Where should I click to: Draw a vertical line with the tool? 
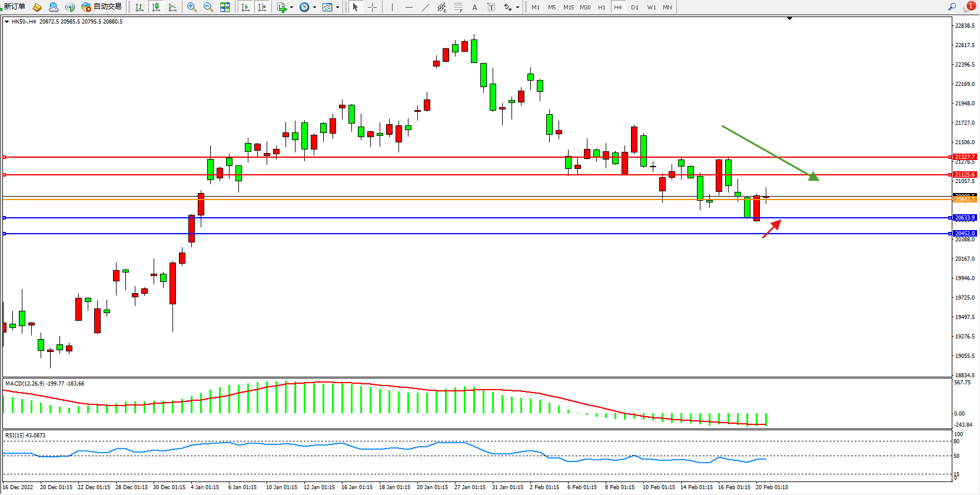coord(392,7)
